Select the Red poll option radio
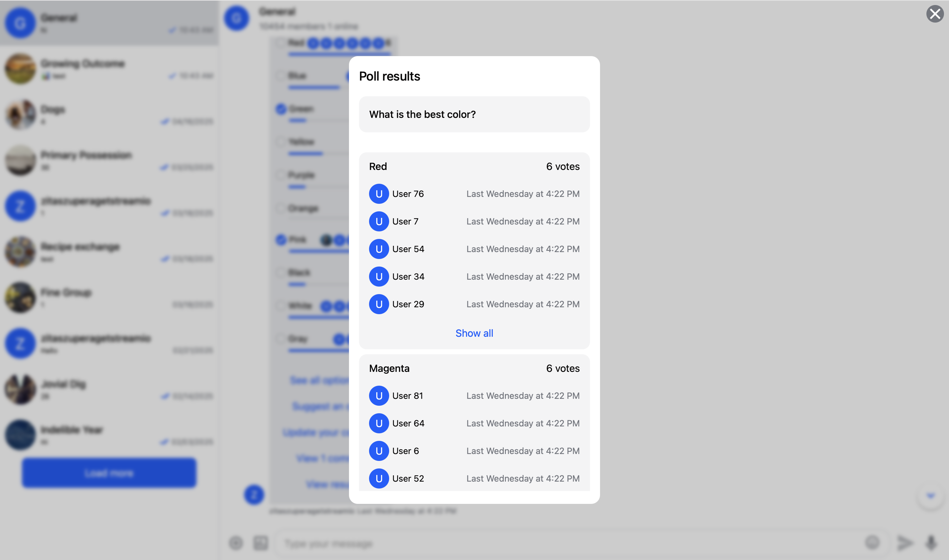Screen dimensions: 949x560 click(x=281, y=43)
